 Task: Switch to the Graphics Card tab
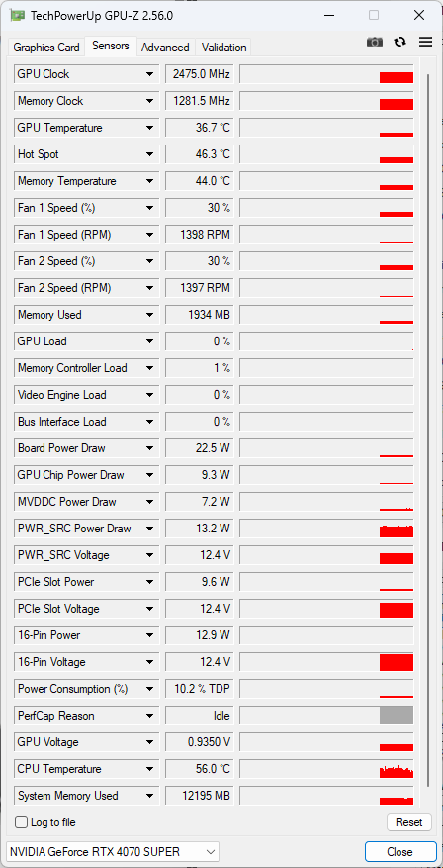tap(46, 48)
